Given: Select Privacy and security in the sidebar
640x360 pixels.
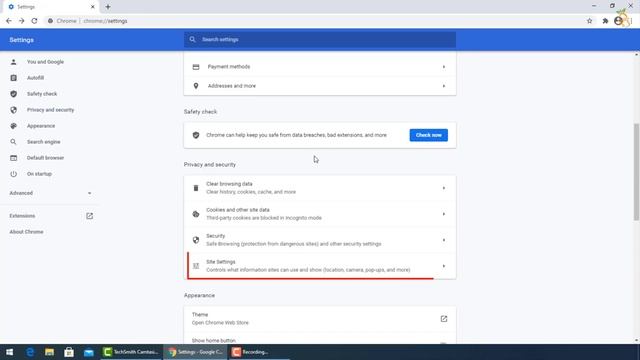Looking at the screenshot, I should click(51, 110).
